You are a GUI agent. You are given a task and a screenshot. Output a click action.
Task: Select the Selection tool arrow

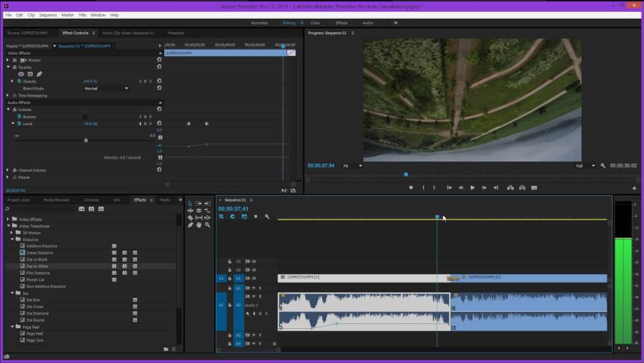click(190, 204)
